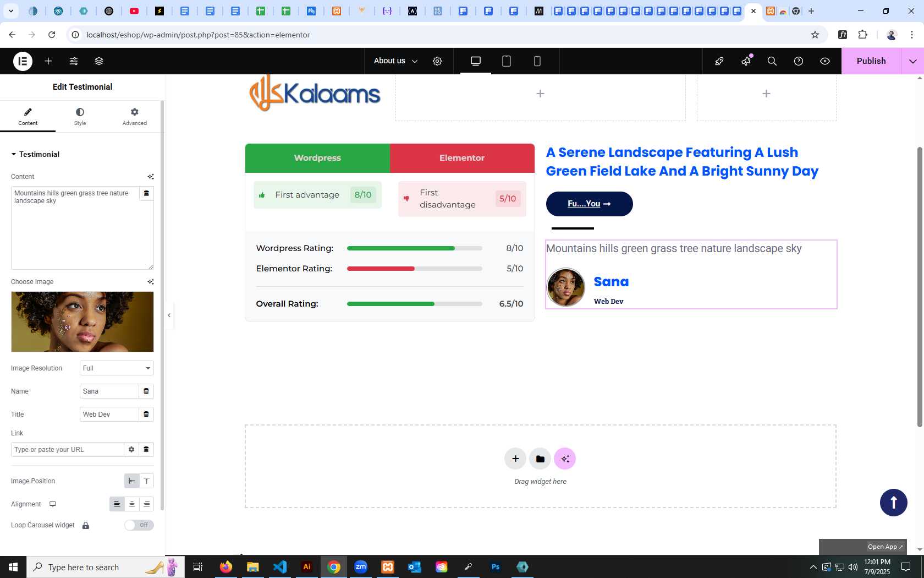924x578 pixels.
Task: Click Overall Rating progress bar
Action: (x=415, y=304)
